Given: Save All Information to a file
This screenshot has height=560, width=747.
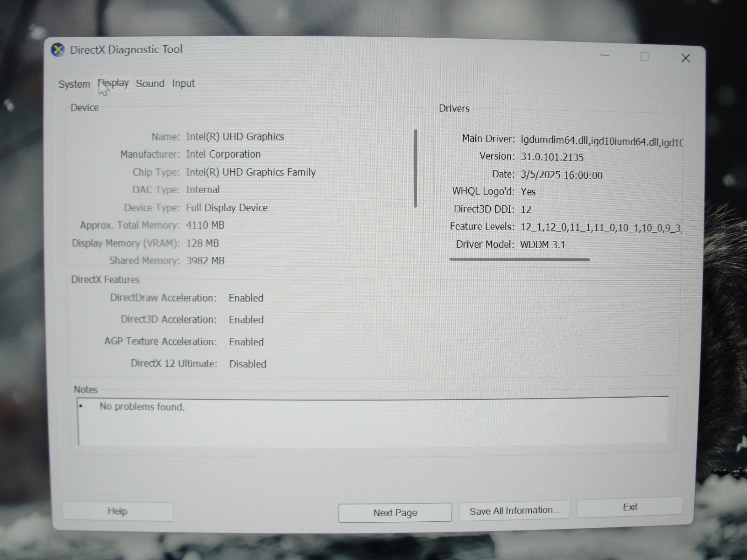Looking at the screenshot, I should pos(514,511).
